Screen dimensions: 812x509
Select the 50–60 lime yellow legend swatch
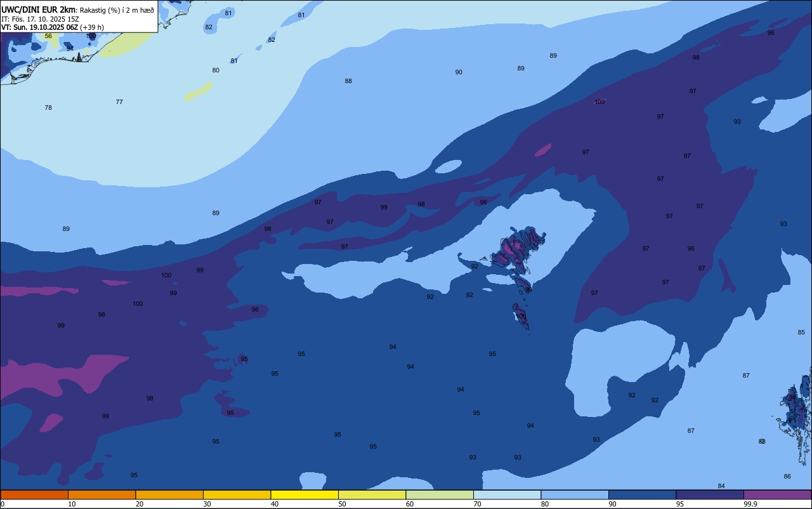tap(372, 494)
